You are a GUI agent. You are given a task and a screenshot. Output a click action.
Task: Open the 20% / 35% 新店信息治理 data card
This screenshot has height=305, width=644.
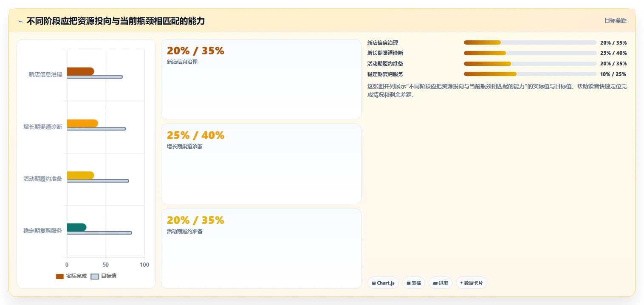pyautogui.click(x=261, y=79)
